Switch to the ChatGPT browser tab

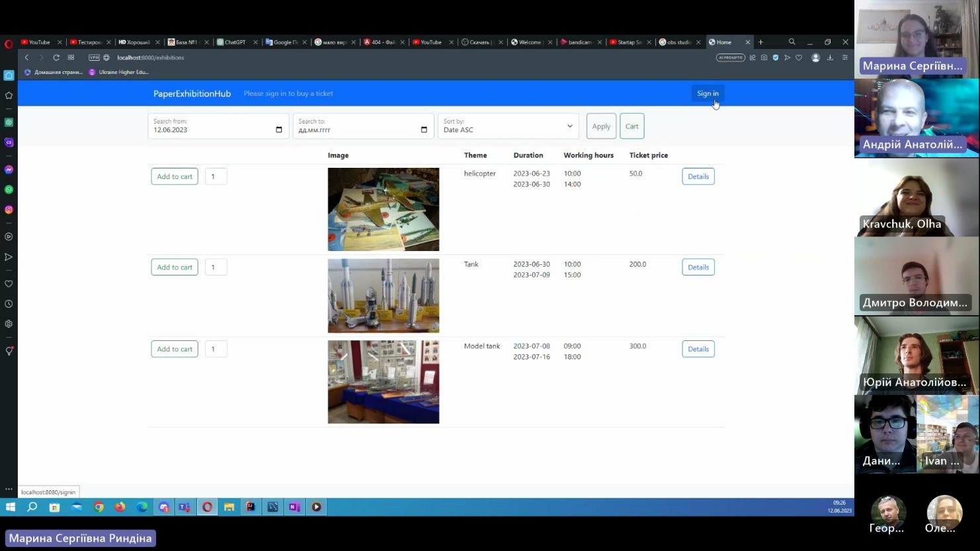[x=235, y=42]
